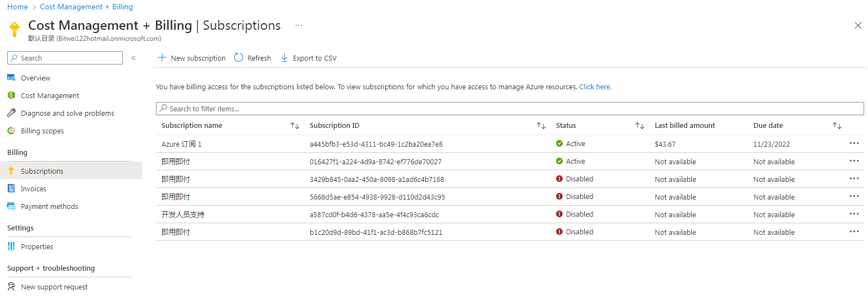Screen dimensions: 868x301
Task: Click New subscription button
Action: (x=192, y=58)
